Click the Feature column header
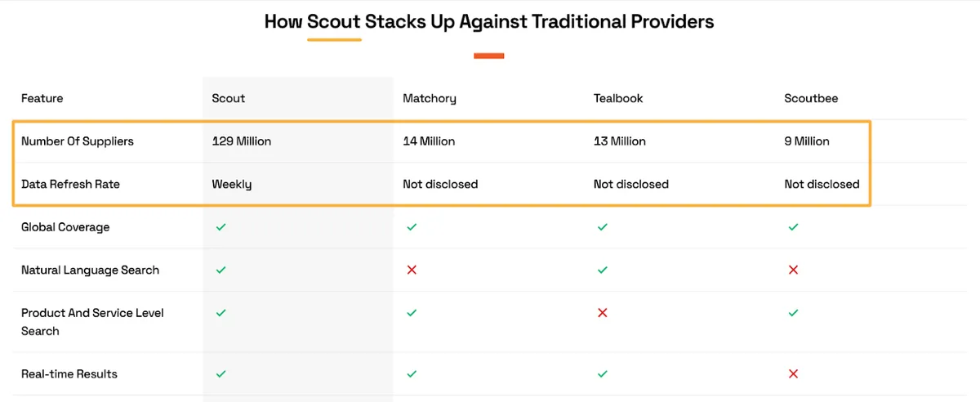 tap(42, 98)
